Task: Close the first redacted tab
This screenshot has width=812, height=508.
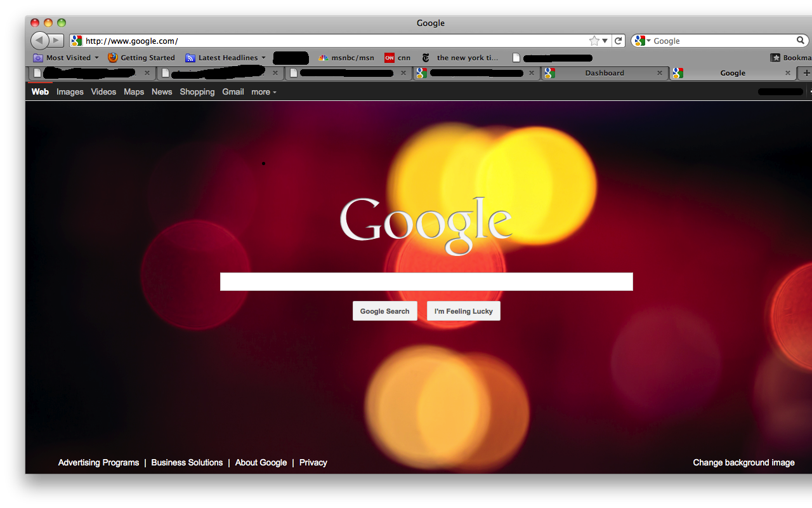Action: pyautogui.click(x=147, y=73)
